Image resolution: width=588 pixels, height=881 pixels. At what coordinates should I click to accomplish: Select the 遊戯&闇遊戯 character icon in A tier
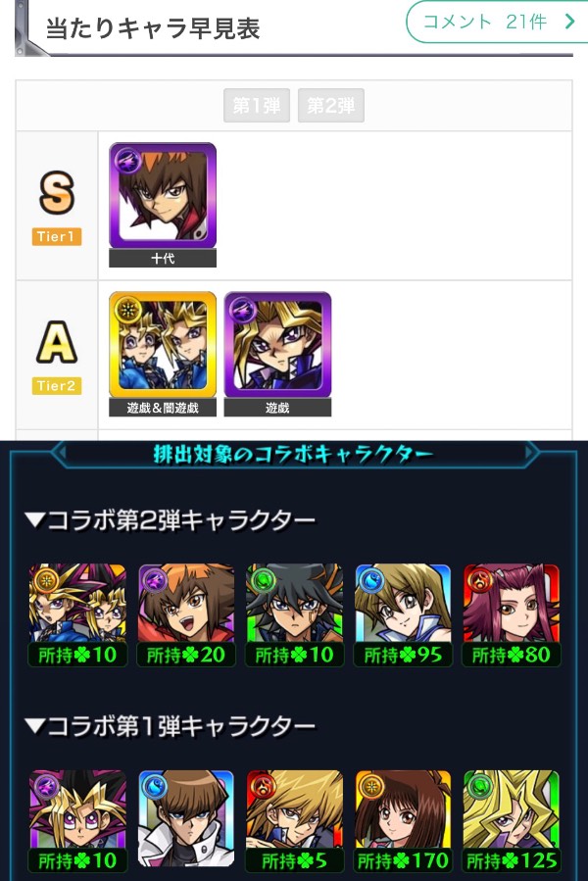[x=163, y=344]
